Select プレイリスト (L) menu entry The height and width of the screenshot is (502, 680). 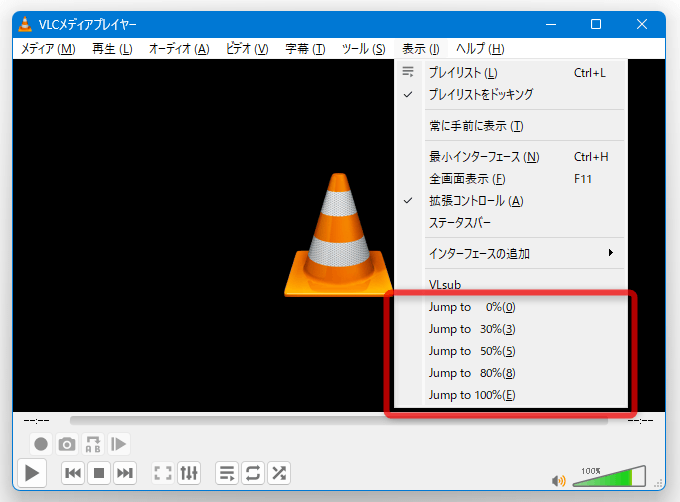coord(511,72)
